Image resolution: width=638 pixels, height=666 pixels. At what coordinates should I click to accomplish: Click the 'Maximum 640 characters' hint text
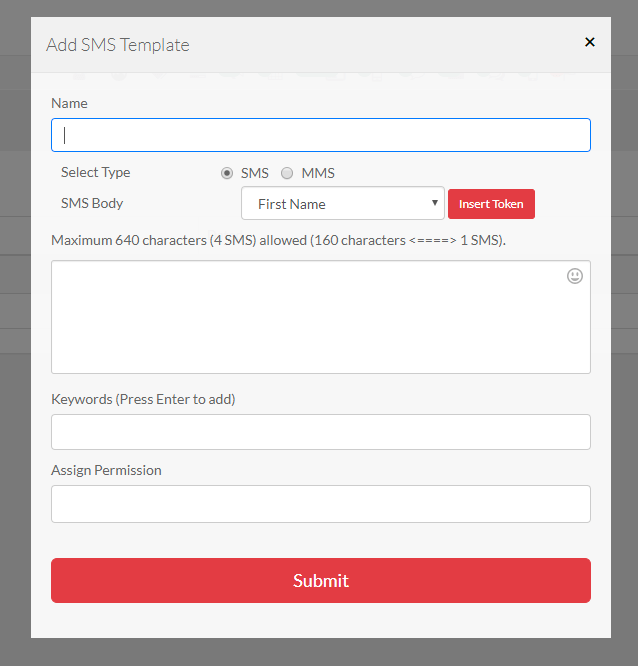278,240
